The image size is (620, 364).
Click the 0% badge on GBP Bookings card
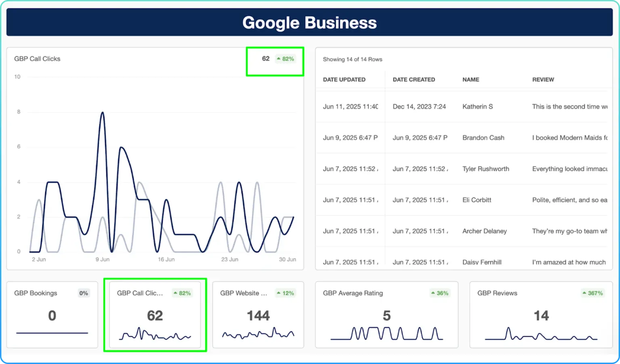[84, 293]
